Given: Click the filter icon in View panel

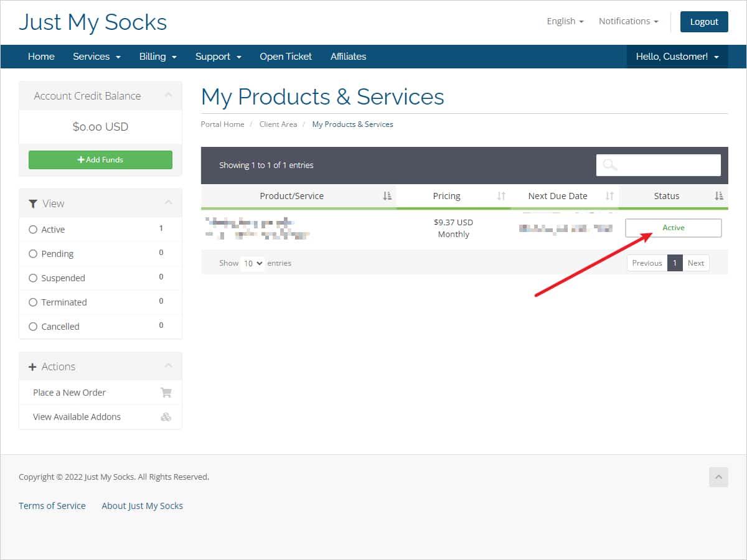Looking at the screenshot, I should pyautogui.click(x=33, y=203).
